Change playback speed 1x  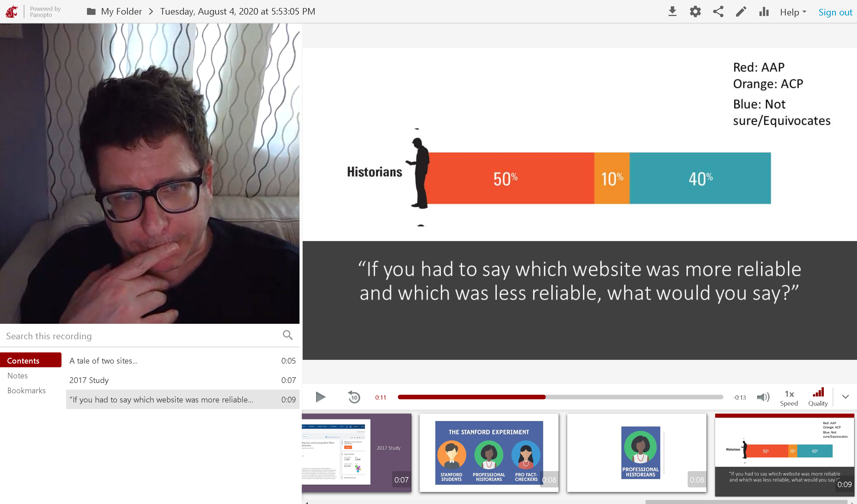tap(789, 398)
